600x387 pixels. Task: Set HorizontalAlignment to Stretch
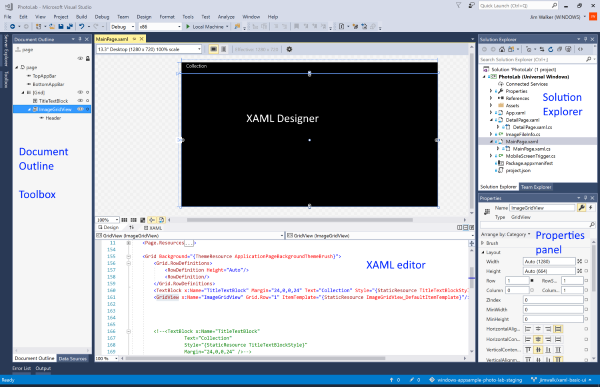pyautogui.click(x=558, y=329)
